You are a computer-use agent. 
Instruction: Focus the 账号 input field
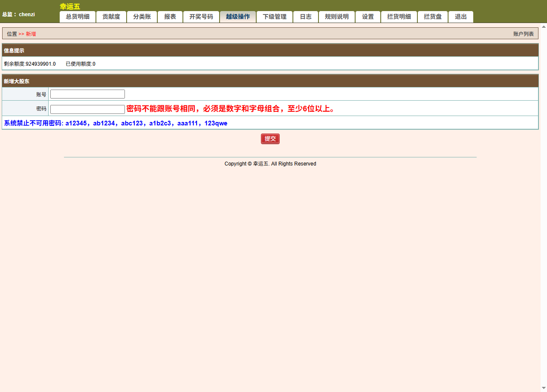coord(87,94)
